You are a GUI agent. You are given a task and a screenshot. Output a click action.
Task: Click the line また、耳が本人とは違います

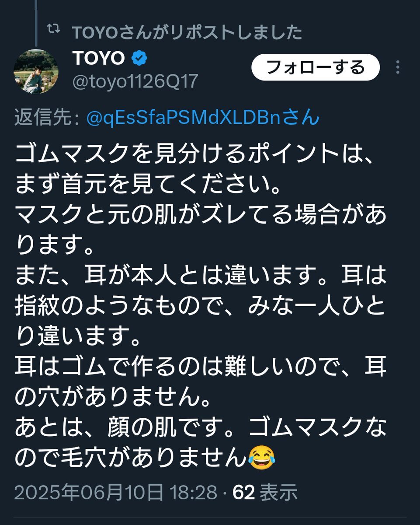pos(201,276)
